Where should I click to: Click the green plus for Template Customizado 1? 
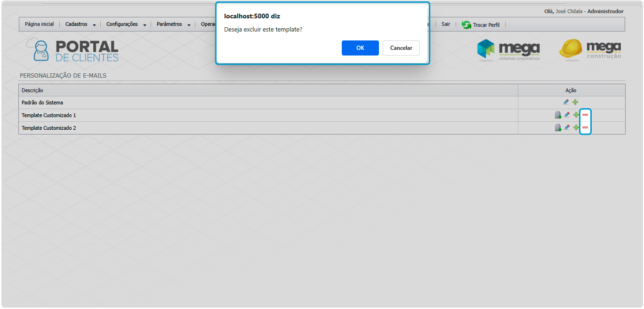(x=576, y=115)
